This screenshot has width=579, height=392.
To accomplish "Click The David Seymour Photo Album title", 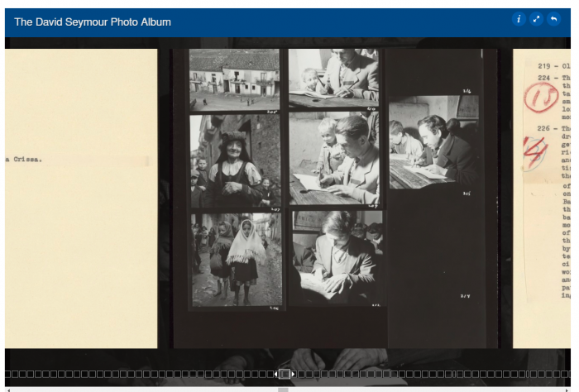I will coord(93,22).
